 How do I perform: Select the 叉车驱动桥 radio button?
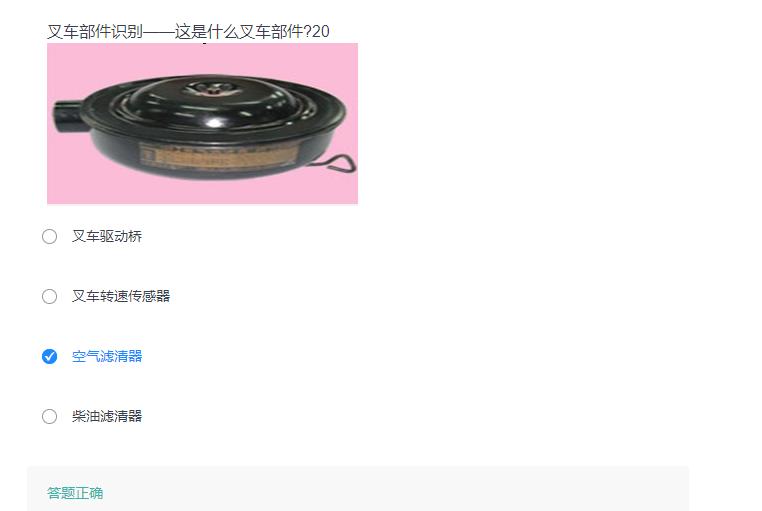coord(50,237)
